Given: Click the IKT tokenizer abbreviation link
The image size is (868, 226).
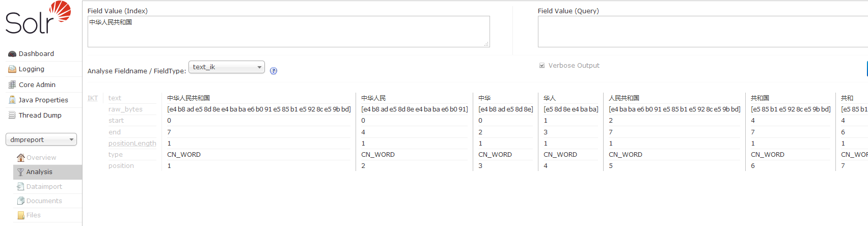Looking at the screenshot, I should (x=93, y=98).
